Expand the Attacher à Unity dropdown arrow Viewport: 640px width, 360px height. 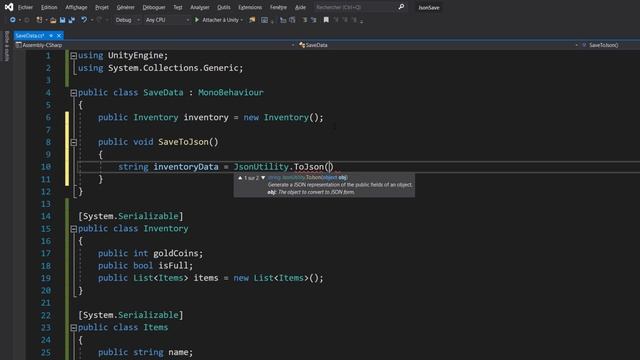[242, 20]
